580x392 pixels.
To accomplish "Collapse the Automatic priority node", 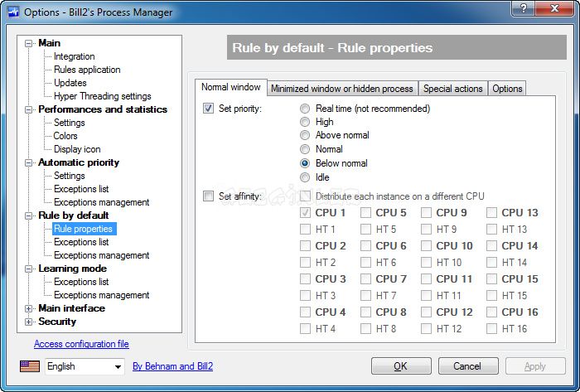I will tap(28, 162).
